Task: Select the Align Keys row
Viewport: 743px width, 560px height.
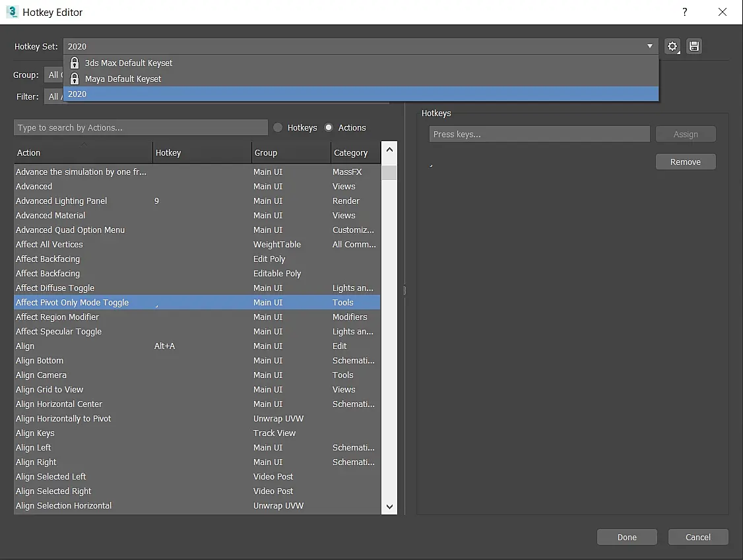Action: pos(197,433)
